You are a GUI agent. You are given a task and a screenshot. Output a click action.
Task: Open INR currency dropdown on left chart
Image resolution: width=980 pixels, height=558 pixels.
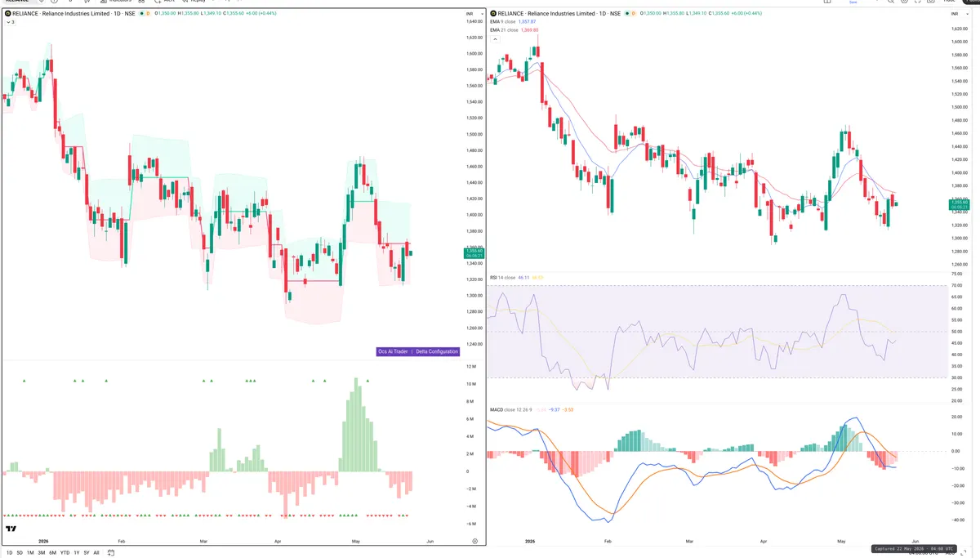(x=475, y=13)
